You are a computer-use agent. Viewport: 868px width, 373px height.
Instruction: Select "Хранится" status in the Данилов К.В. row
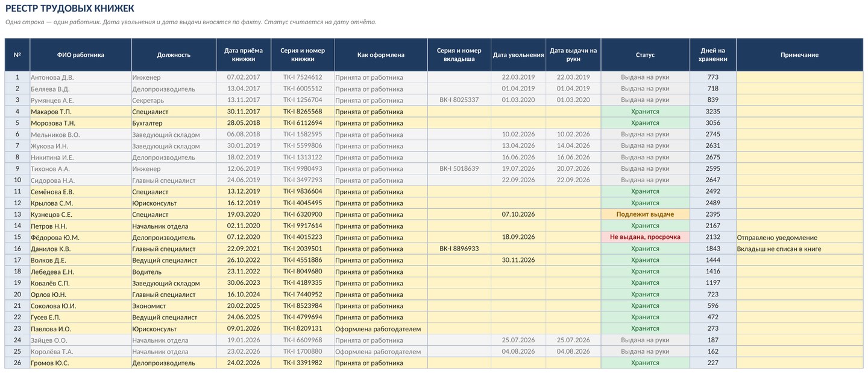point(645,249)
